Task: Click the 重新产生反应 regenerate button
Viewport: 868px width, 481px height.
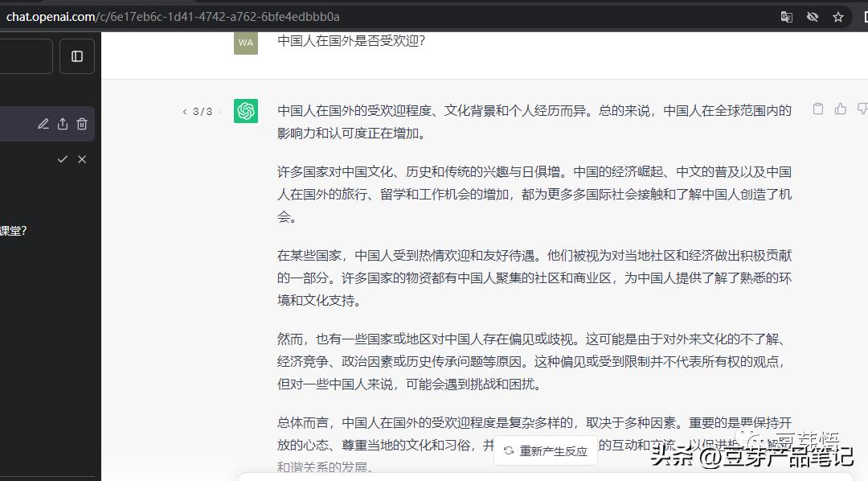Action: (546, 451)
